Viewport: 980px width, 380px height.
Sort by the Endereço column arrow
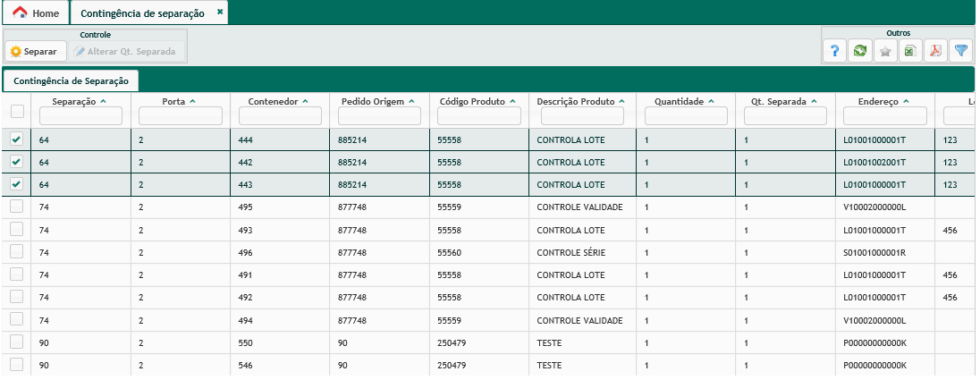(906, 101)
